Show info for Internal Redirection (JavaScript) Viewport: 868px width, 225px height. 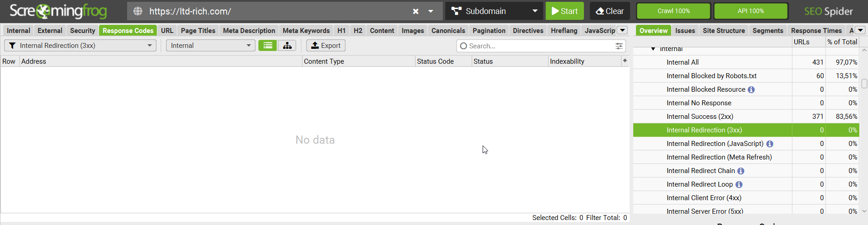pos(769,144)
